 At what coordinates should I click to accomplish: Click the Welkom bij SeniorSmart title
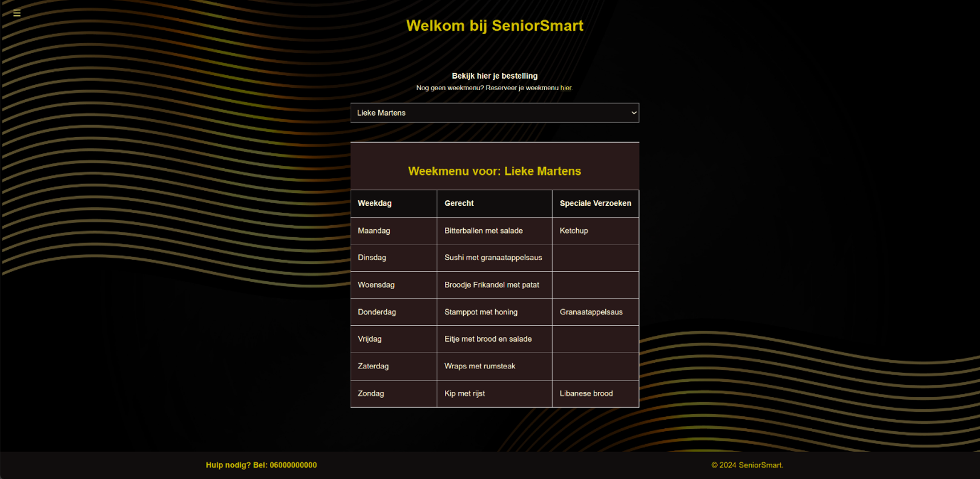pos(494,26)
